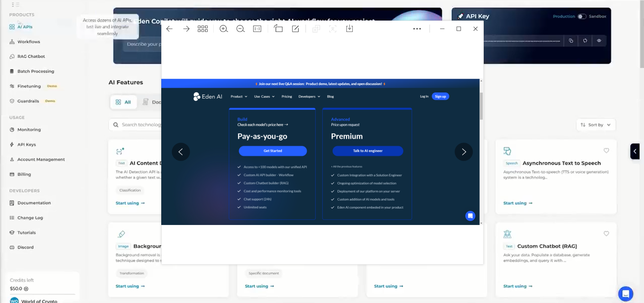Show next image with round right arrow
Image resolution: width=644 pixels, height=303 pixels.
(x=464, y=152)
